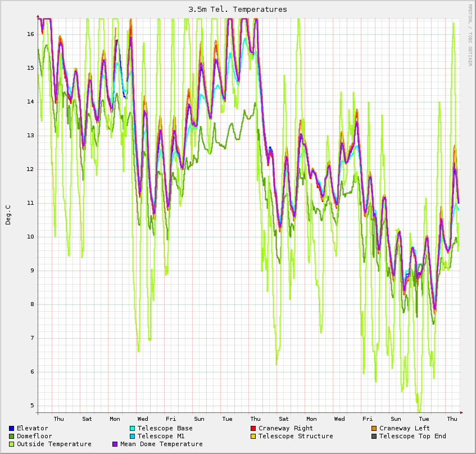This screenshot has height=454, width=476.
Task: Pick the Telescope M1 legend color square
Action: pyautogui.click(x=132, y=436)
